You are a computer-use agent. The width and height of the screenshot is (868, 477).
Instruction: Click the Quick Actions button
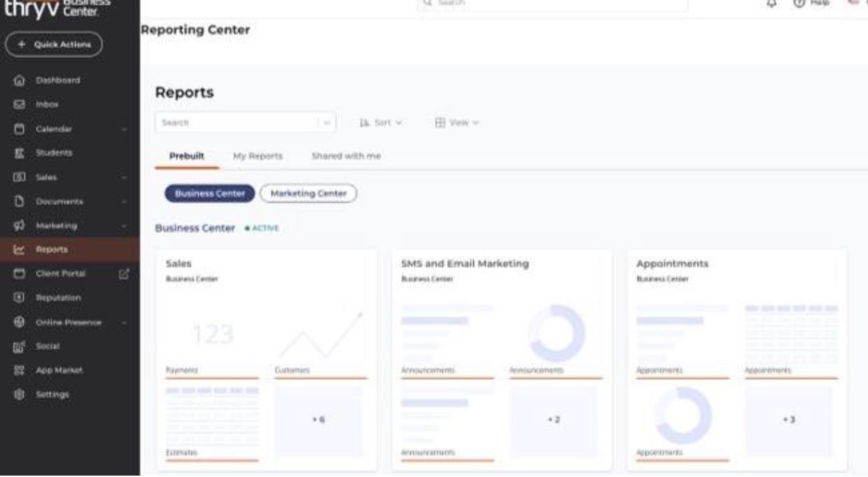[x=54, y=45]
